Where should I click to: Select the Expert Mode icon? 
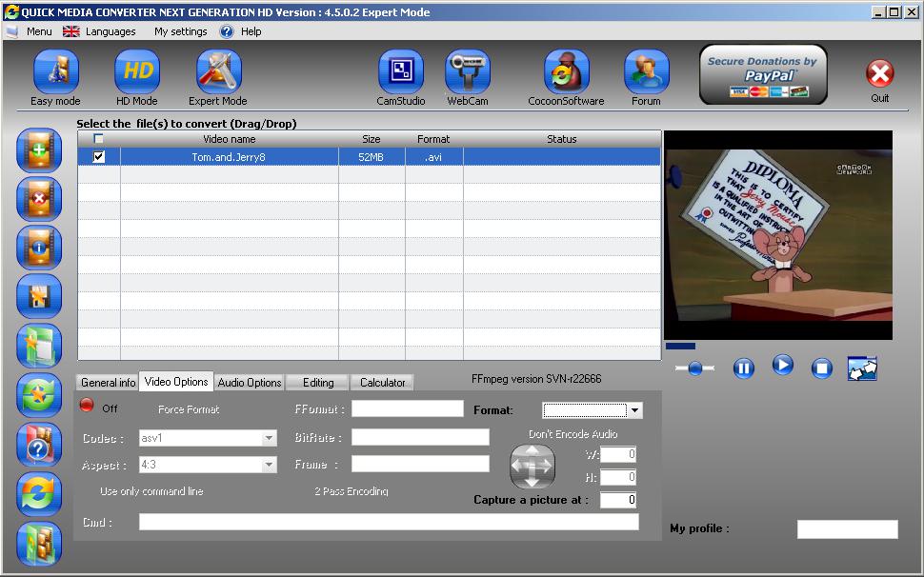click(218, 71)
